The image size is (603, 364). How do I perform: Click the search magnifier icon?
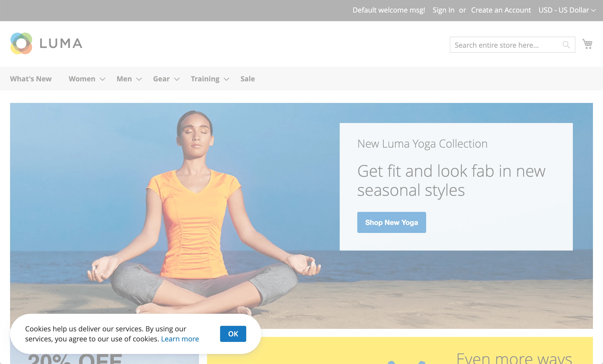(566, 45)
